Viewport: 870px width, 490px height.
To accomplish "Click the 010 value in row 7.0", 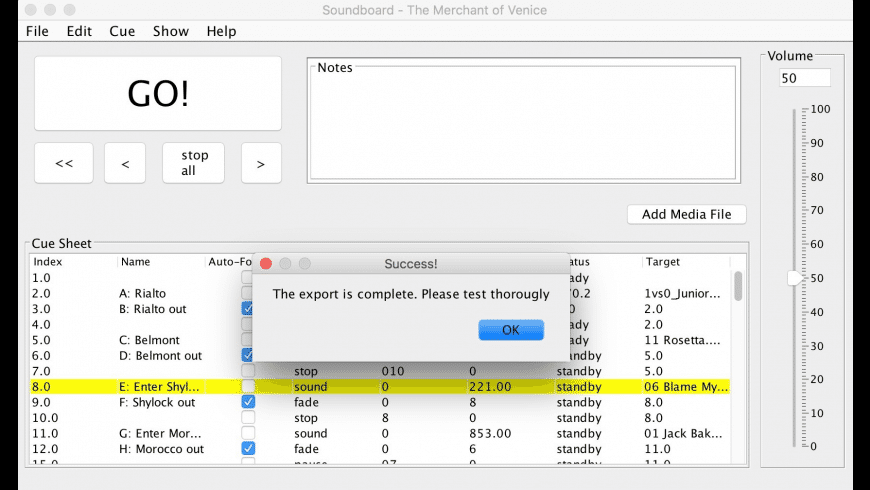I will [x=393, y=371].
